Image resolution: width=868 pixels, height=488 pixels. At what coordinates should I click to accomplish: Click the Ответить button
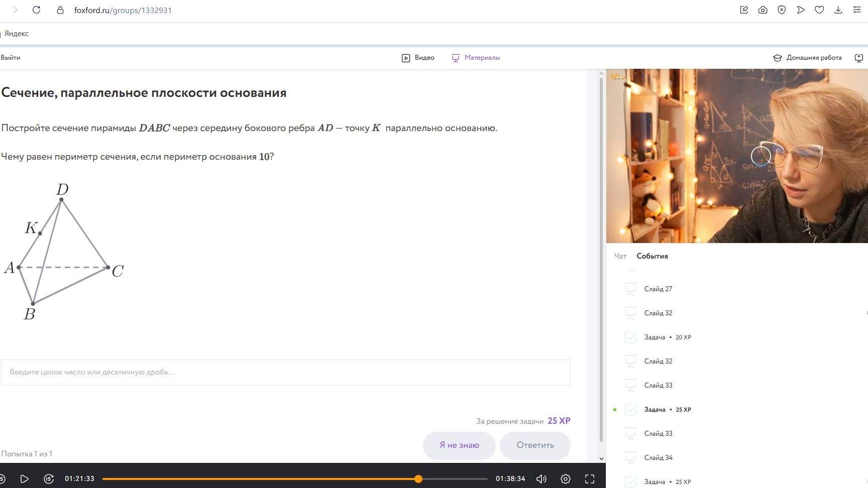(x=535, y=445)
